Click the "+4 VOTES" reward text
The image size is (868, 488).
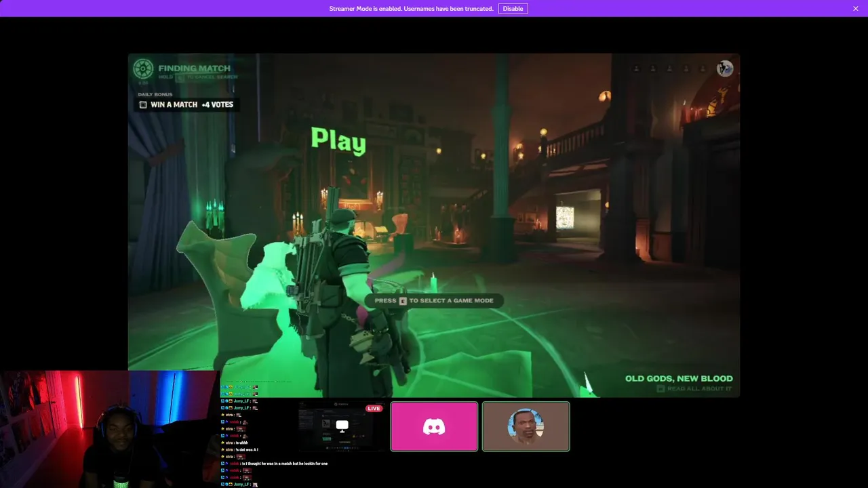click(217, 105)
